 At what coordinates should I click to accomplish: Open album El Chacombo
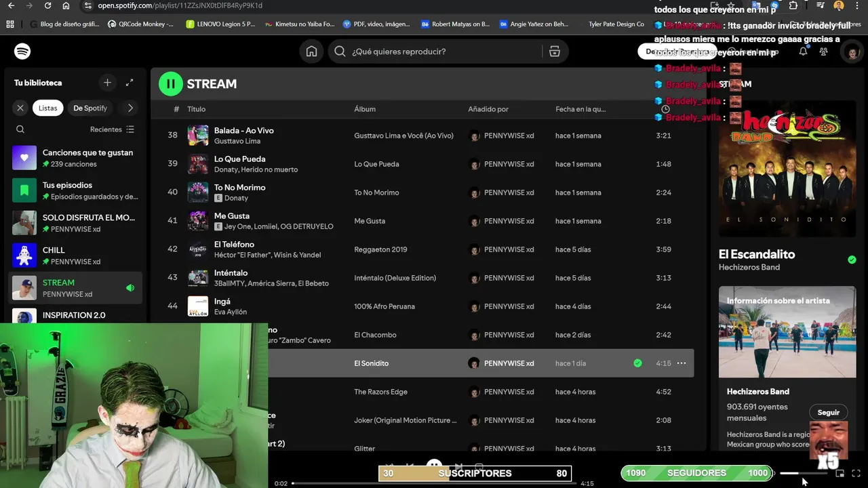[375, 335]
